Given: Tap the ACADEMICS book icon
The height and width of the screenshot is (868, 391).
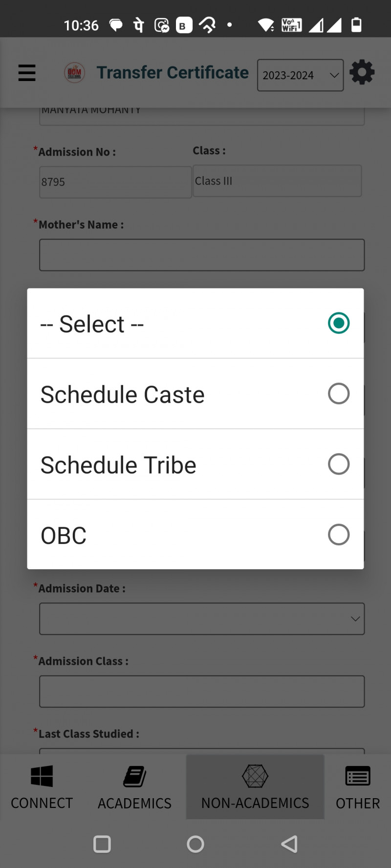Looking at the screenshot, I should point(134,776).
